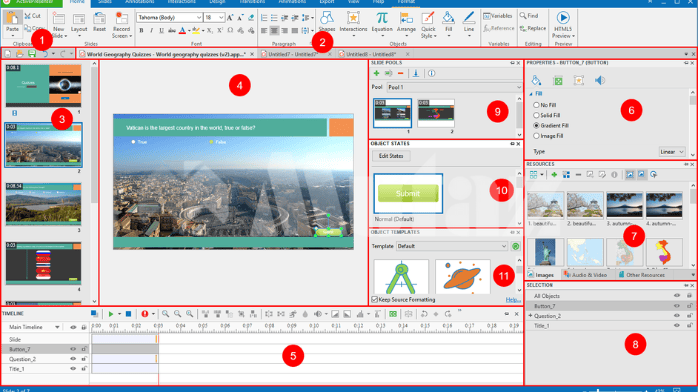Image resolution: width=698 pixels, height=392 pixels.
Task: Open Images tab in Resources
Action: 540,275
